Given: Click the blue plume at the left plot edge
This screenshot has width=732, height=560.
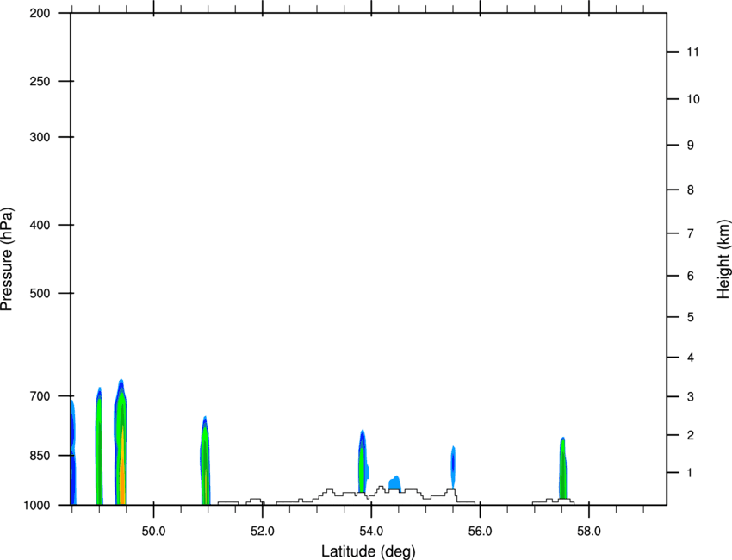Looking at the screenshot, I should (x=73, y=452).
